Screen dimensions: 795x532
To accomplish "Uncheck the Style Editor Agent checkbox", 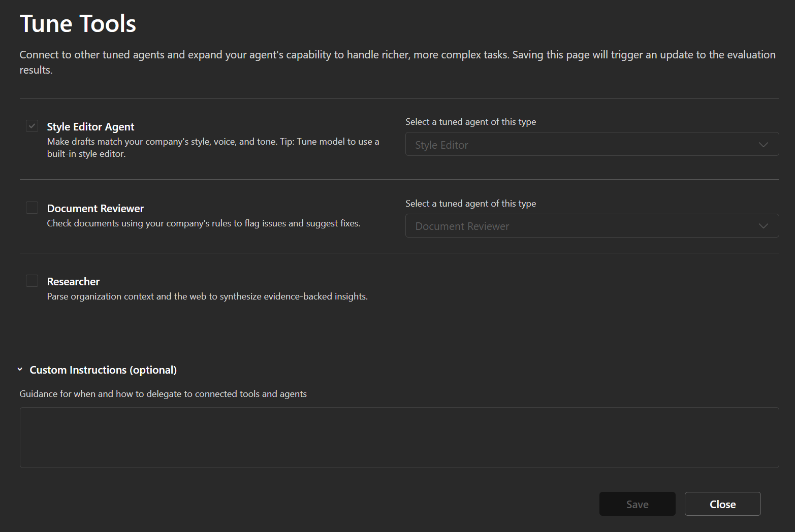I will (x=32, y=126).
